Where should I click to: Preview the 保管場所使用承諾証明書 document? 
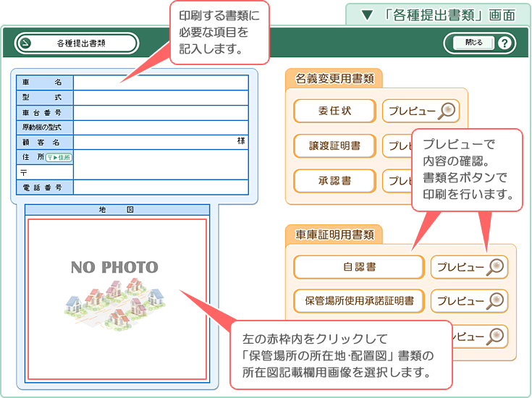[x=469, y=301]
